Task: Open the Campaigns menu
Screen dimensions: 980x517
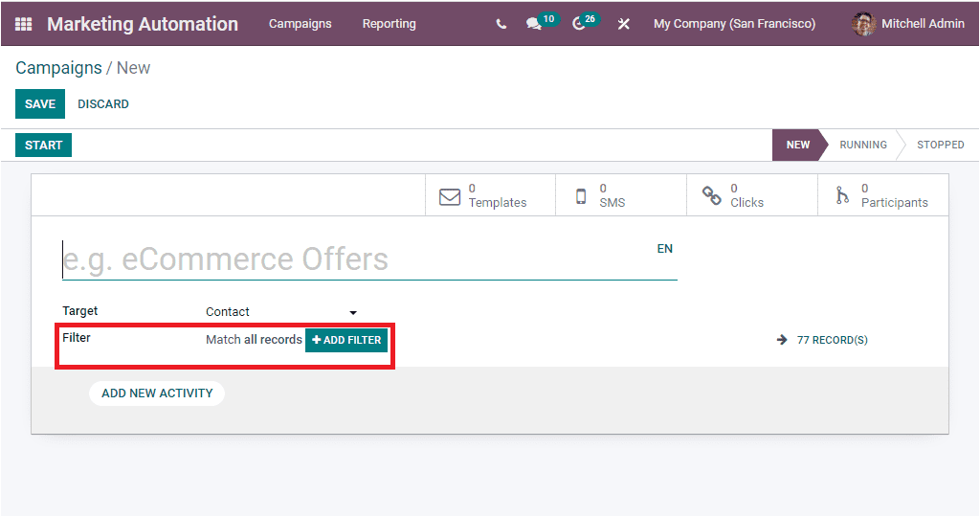Action: point(300,24)
